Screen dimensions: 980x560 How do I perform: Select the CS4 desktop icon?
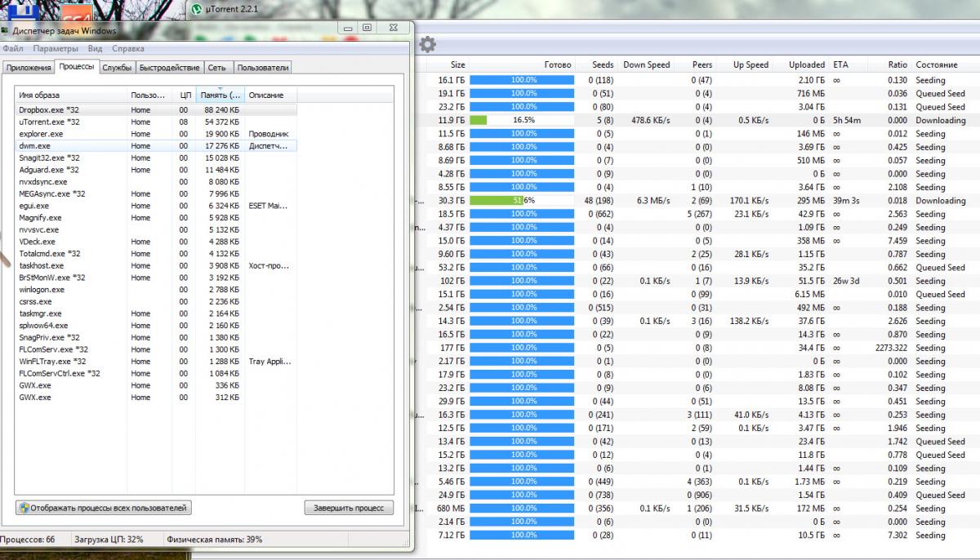pos(78,11)
